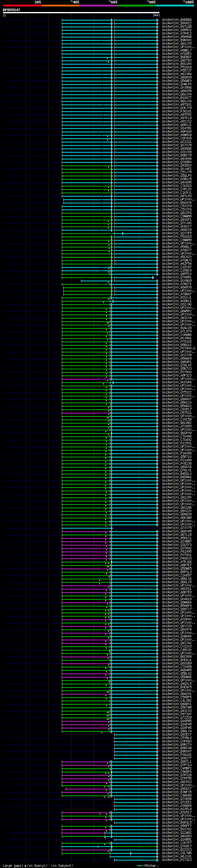Screen dimensions: 197x868
Task: Click the Large gaps legend text
Action: (38, 865)
